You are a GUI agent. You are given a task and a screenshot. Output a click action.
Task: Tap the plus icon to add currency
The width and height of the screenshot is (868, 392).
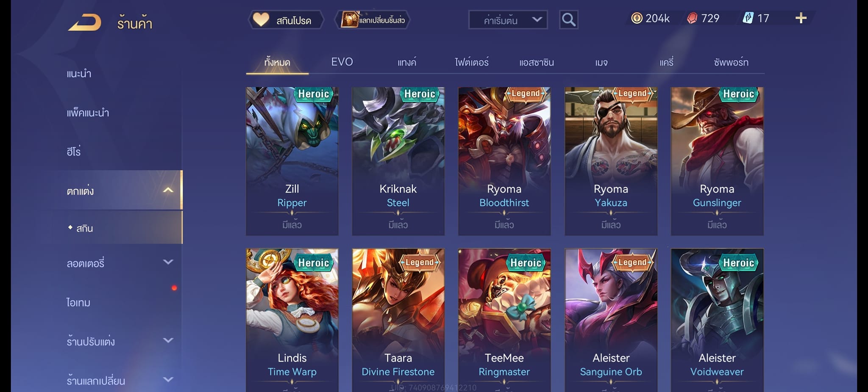coord(801,18)
